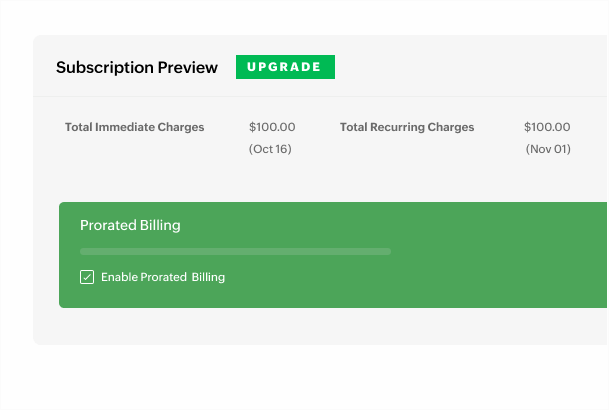The height and width of the screenshot is (410, 609).
Task: Click the word Preview in the header
Action: tap(187, 68)
